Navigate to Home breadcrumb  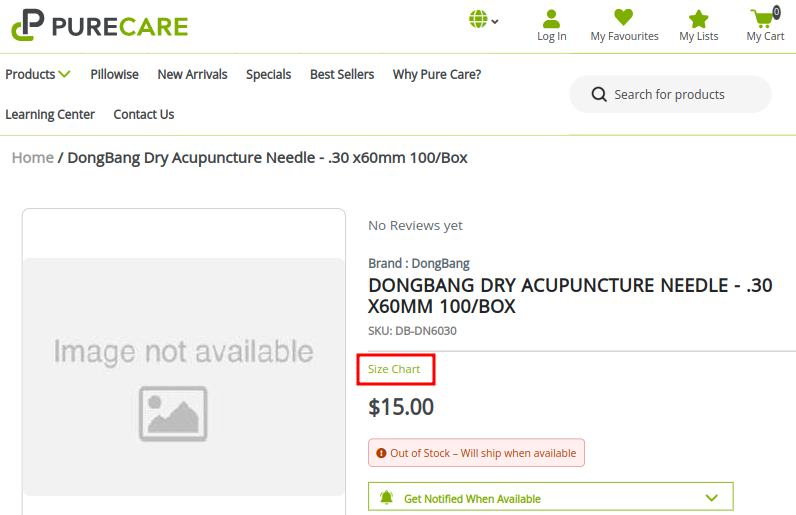[32, 158]
